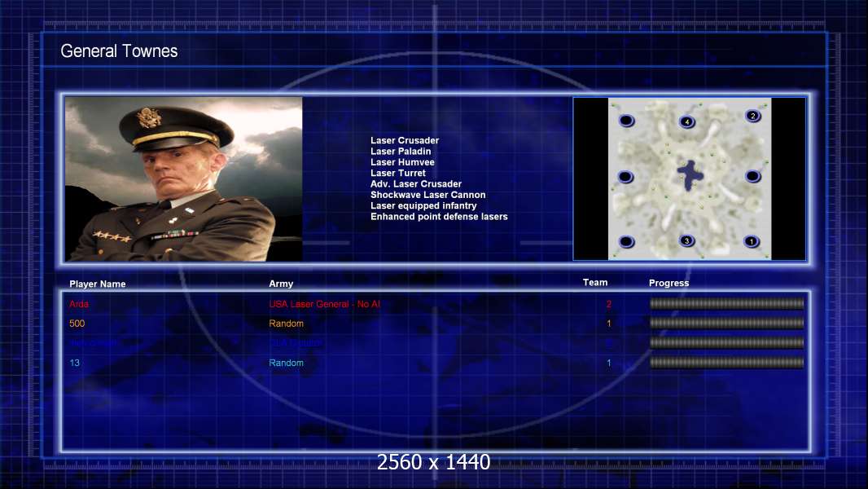This screenshot has height=489, width=868.
Task: Pick start position 3 marker
Action: 687,241
